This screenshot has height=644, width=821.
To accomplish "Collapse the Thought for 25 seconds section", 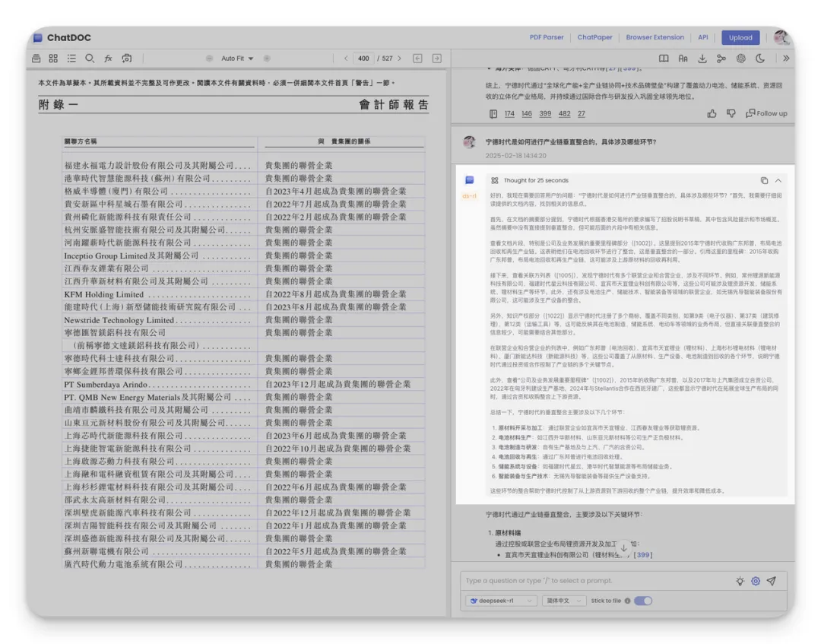I will pos(778,180).
